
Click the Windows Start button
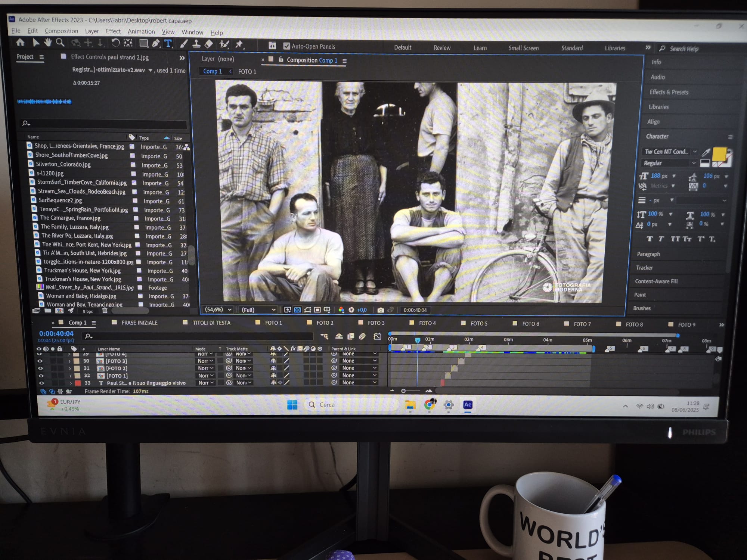(x=292, y=405)
